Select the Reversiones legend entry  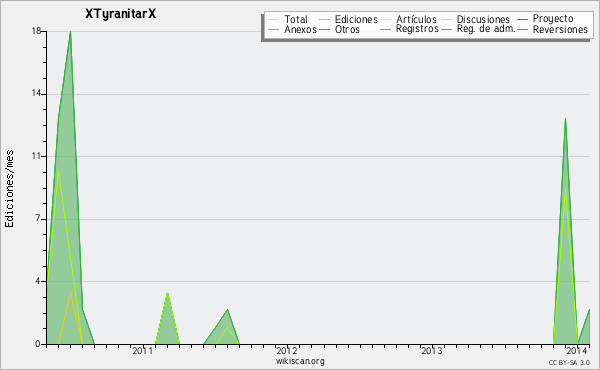coord(560,29)
